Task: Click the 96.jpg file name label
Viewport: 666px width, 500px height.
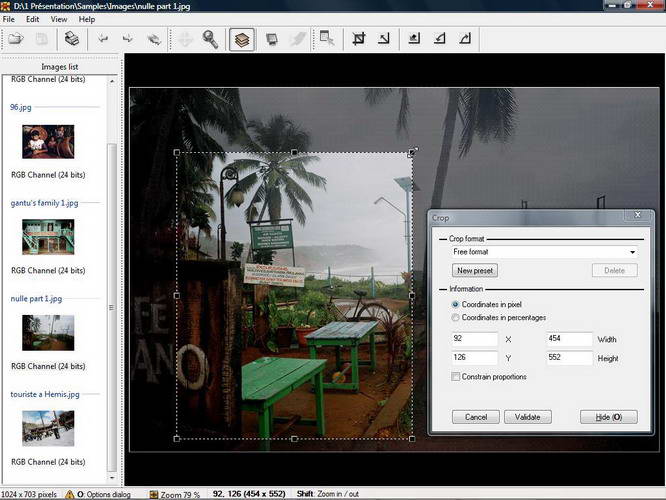Action: pyautogui.click(x=20, y=107)
